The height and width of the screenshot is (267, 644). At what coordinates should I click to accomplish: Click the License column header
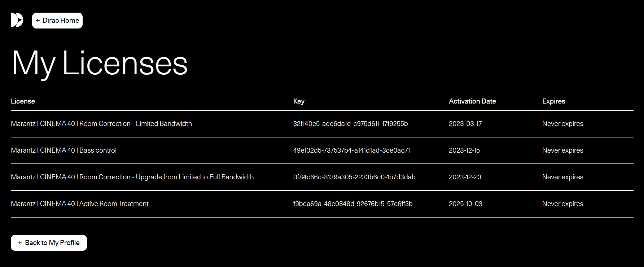[x=23, y=101]
